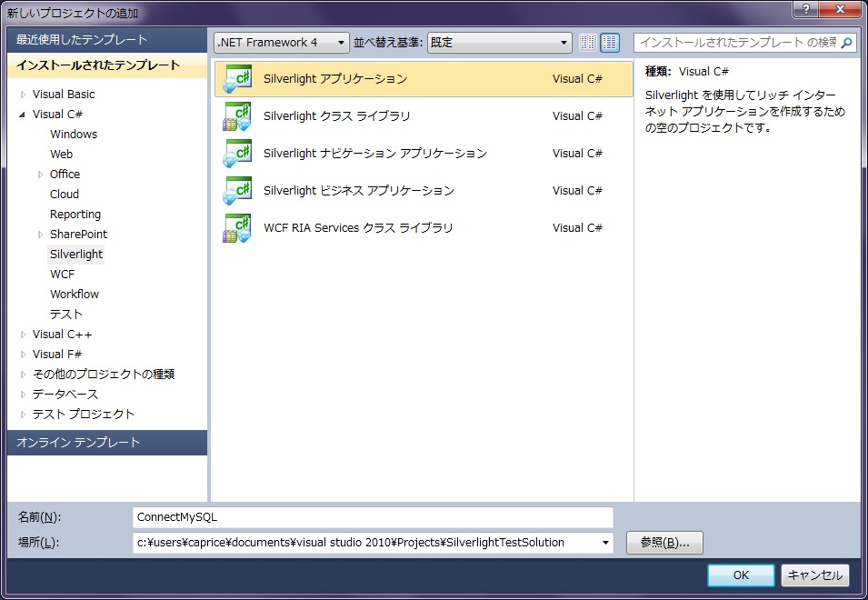
Task: Switch to small icons view
Action: click(x=588, y=43)
